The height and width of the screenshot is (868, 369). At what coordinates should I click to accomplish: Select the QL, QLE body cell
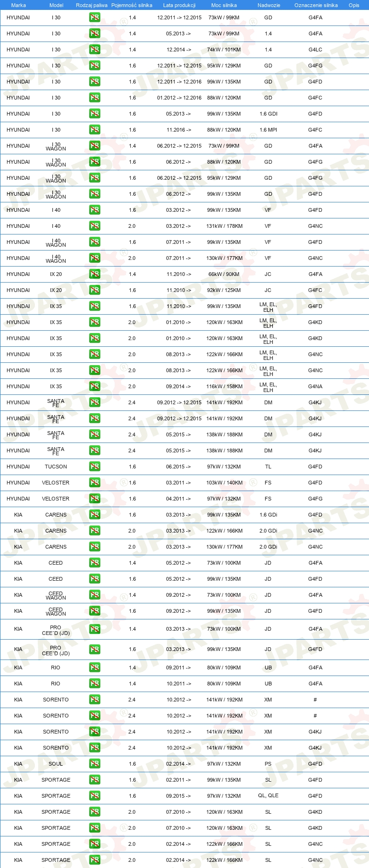[268, 796]
